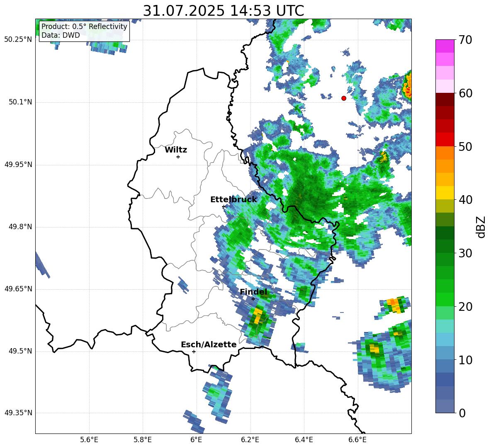Image resolution: width=491 pixels, height=448 pixels.
Task: Click the 'Product: 0.5° Reflectivity' legend line
Action: [x=84, y=26]
